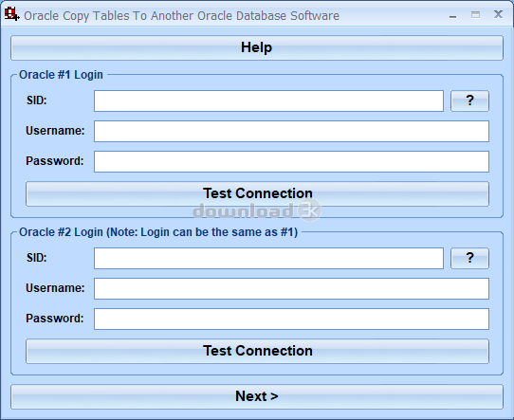Click the window title text
This screenshot has width=514, height=420.
[181, 16]
